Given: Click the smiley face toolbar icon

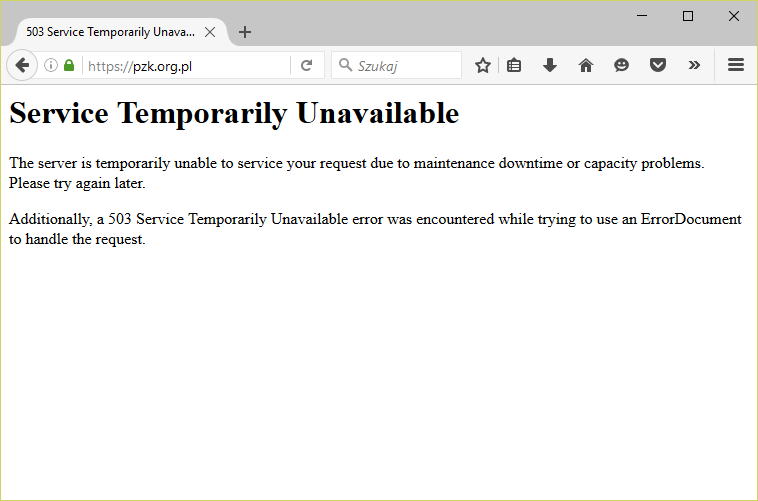Looking at the screenshot, I should coord(621,65).
